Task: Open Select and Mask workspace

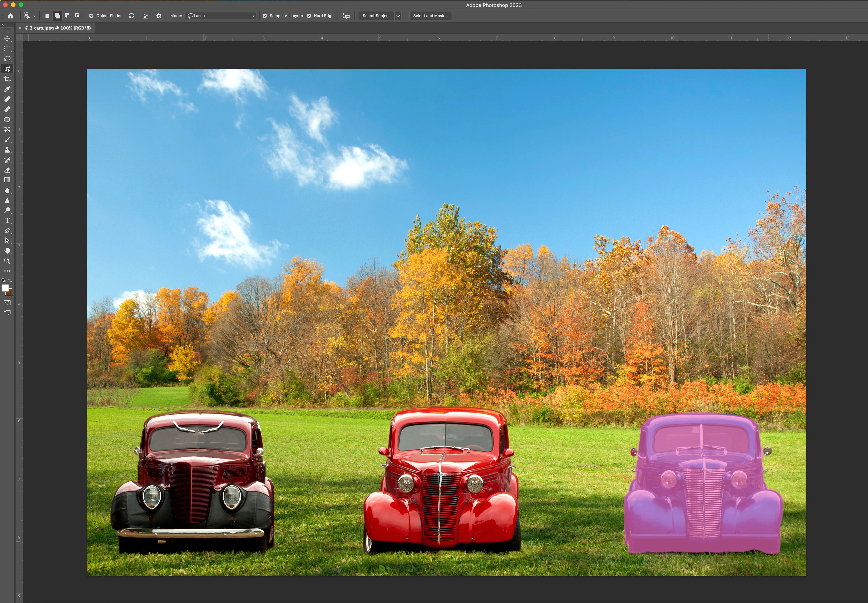Action: point(430,16)
